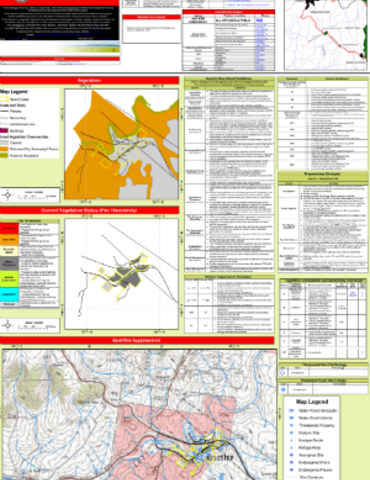
Task: Click the Endangered Fauna legend icon
Action: tap(292, 470)
